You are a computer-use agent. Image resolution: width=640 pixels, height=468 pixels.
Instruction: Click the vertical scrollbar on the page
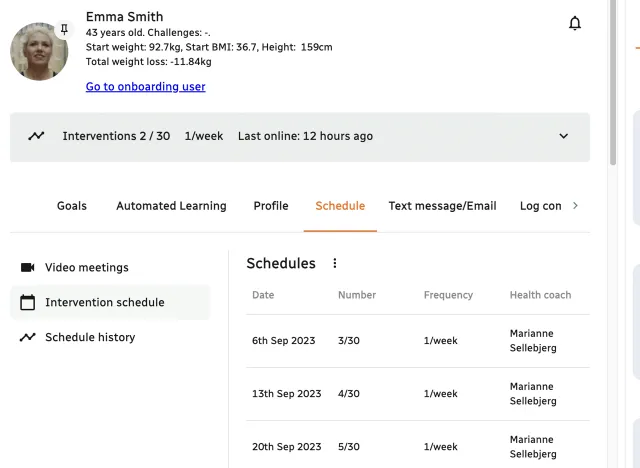coord(612,80)
